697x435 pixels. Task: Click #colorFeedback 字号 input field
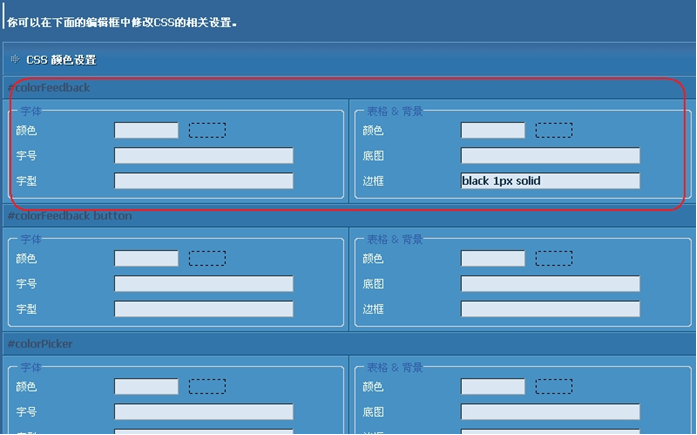(204, 156)
